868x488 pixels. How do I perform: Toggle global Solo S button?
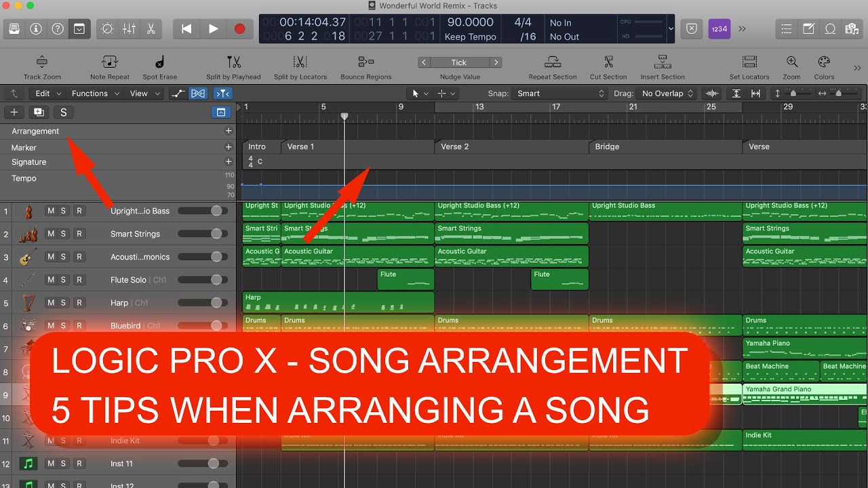[x=64, y=113]
